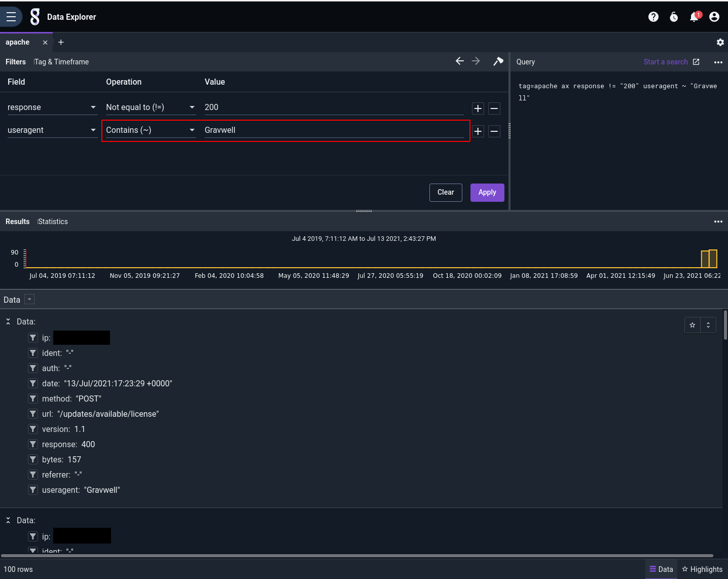
Task: Open the settings gear icon
Action: click(x=720, y=43)
